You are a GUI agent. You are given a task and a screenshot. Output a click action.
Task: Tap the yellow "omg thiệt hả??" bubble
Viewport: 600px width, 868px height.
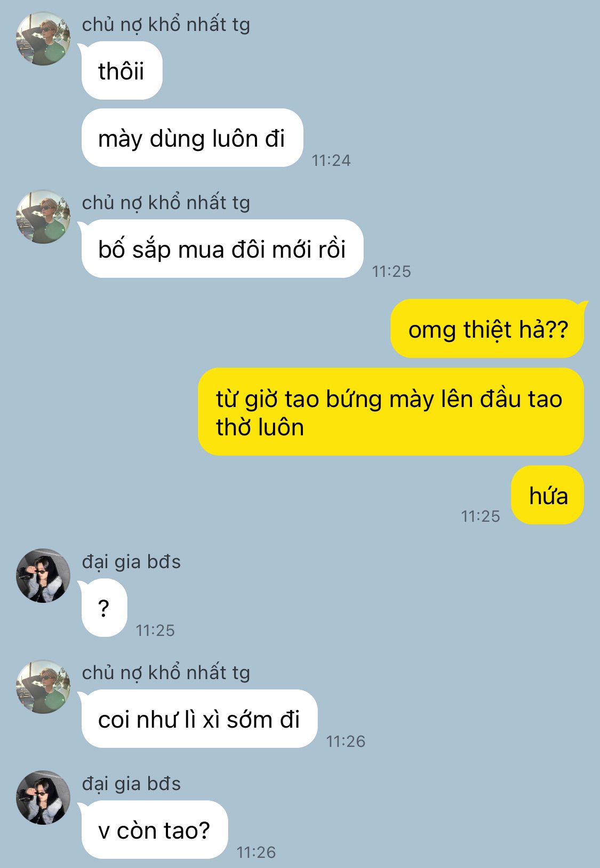pos(487,329)
